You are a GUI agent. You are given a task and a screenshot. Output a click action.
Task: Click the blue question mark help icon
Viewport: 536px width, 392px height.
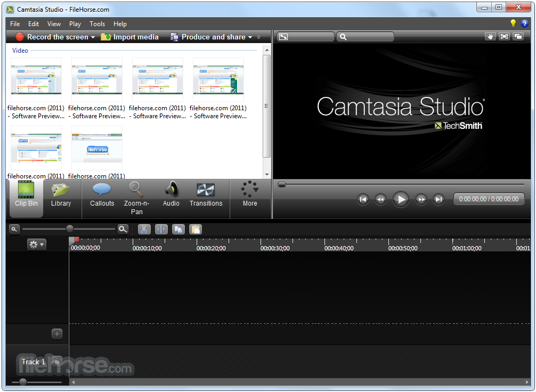(x=524, y=23)
